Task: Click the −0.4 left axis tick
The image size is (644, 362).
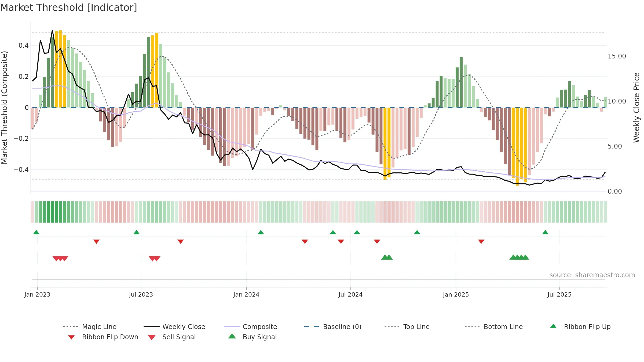Action: click(21, 170)
